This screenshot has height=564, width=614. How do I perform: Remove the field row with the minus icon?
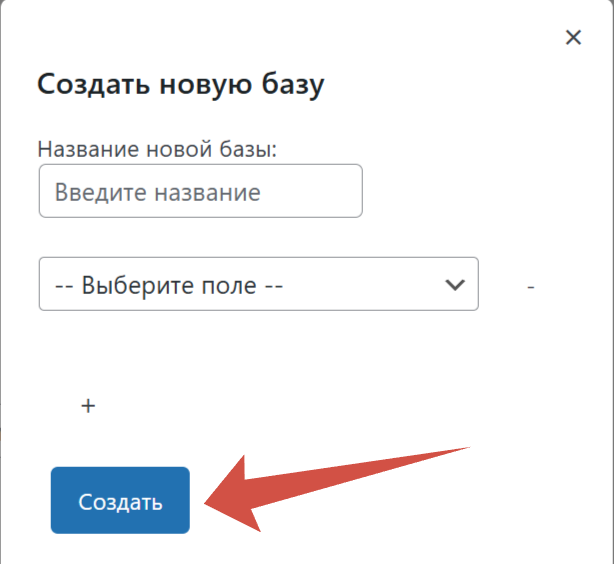[x=531, y=287]
